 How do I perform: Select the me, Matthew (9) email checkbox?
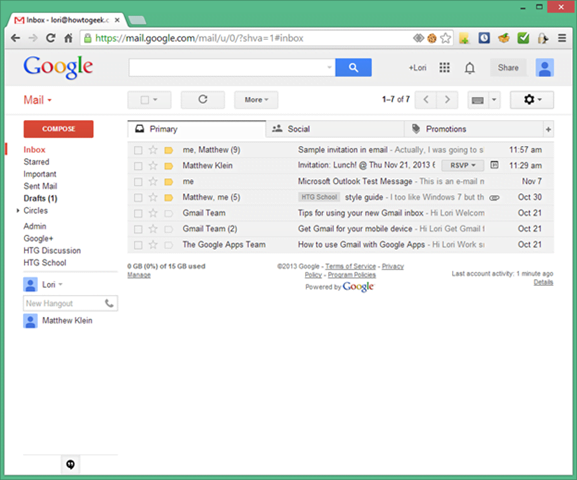(138, 150)
